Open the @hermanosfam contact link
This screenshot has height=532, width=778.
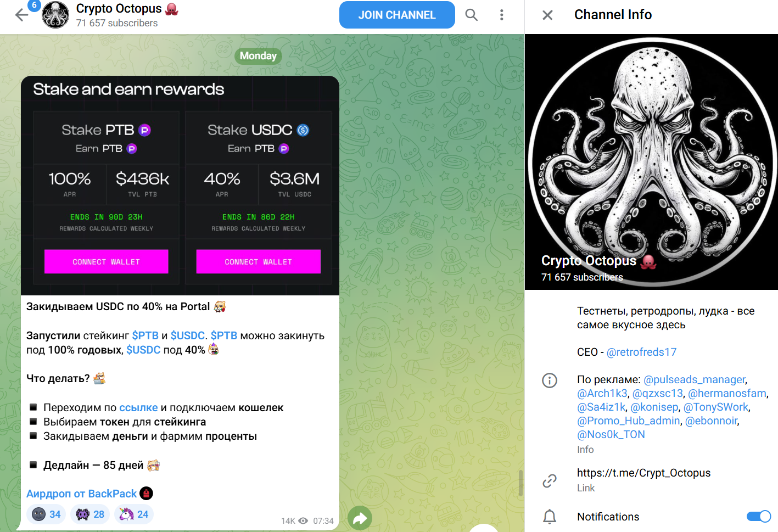tap(727, 393)
